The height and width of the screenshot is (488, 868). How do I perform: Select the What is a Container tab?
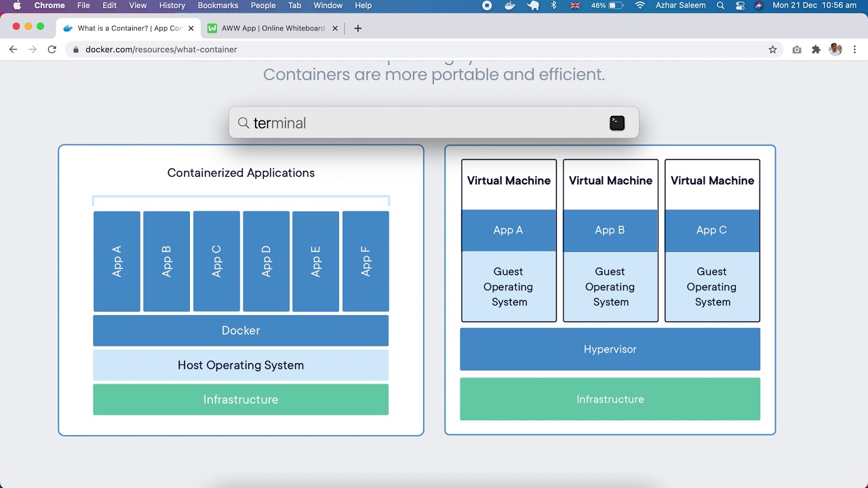point(128,28)
